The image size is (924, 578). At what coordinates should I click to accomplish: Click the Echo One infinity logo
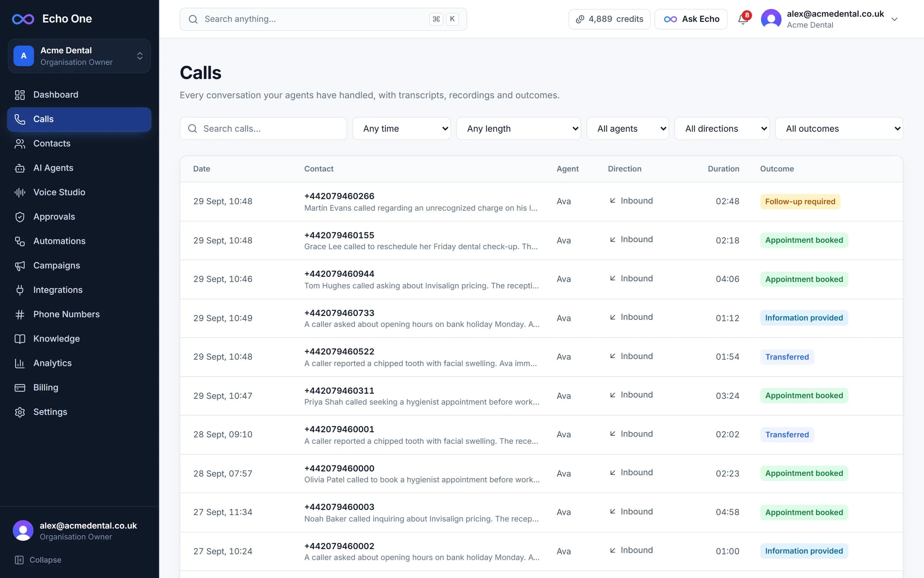tap(23, 19)
